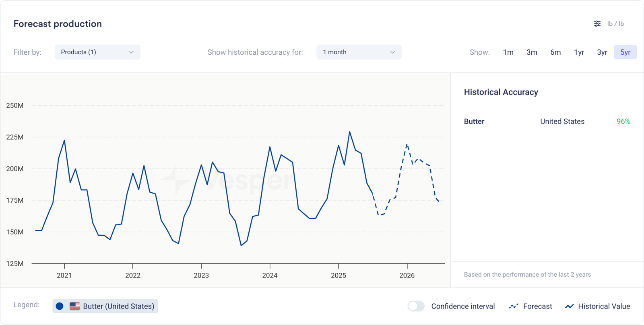
Task: Click the 2025 peak on the chart line
Action: (x=349, y=132)
